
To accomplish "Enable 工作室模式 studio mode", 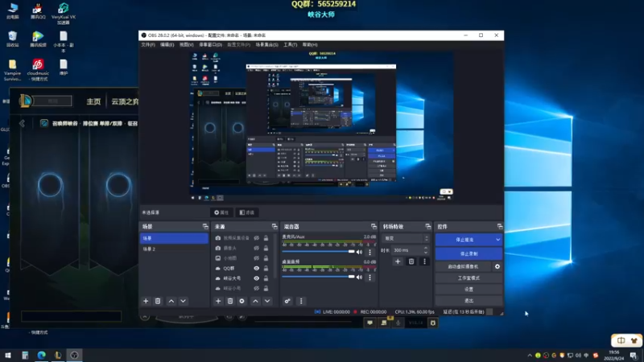I will pyautogui.click(x=469, y=278).
